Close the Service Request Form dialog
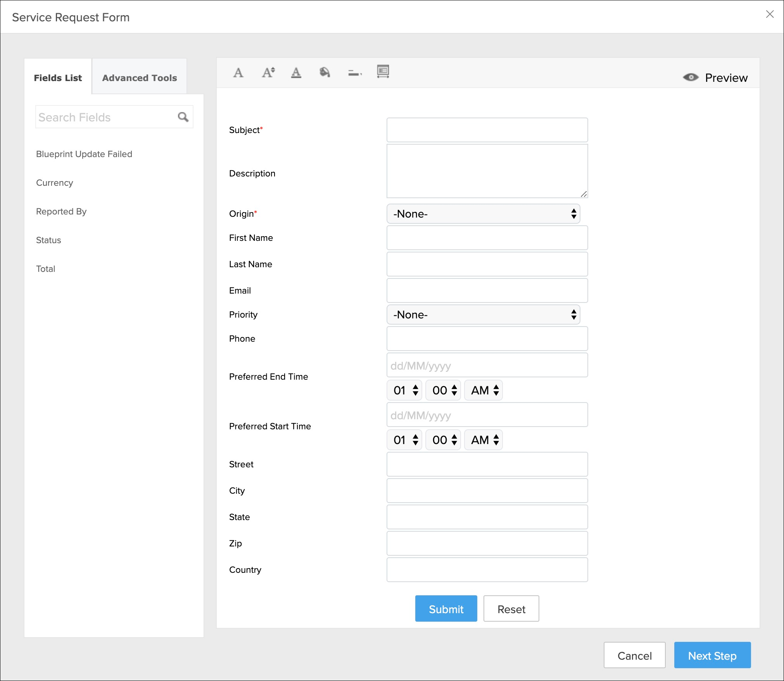This screenshot has height=681, width=784. (770, 14)
